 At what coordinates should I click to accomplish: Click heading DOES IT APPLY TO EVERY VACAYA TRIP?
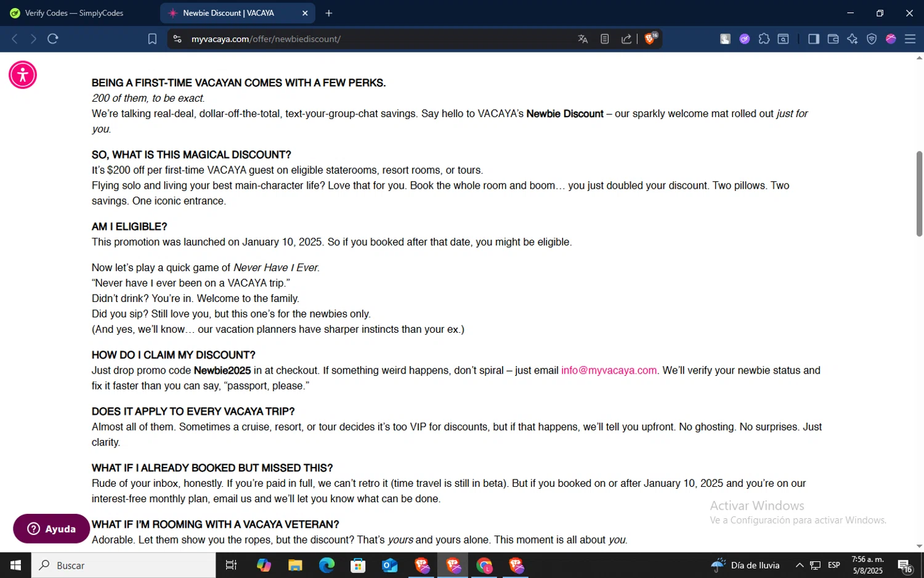193,412
